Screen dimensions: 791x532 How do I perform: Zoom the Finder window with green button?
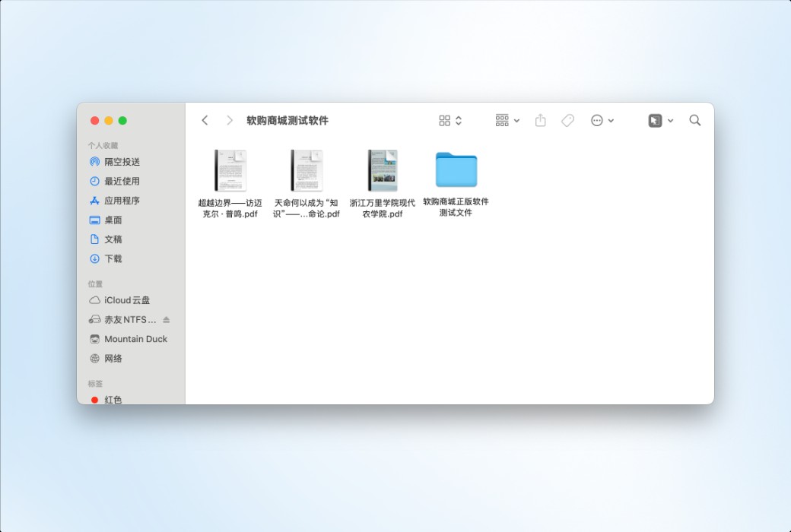coord(122,121)
